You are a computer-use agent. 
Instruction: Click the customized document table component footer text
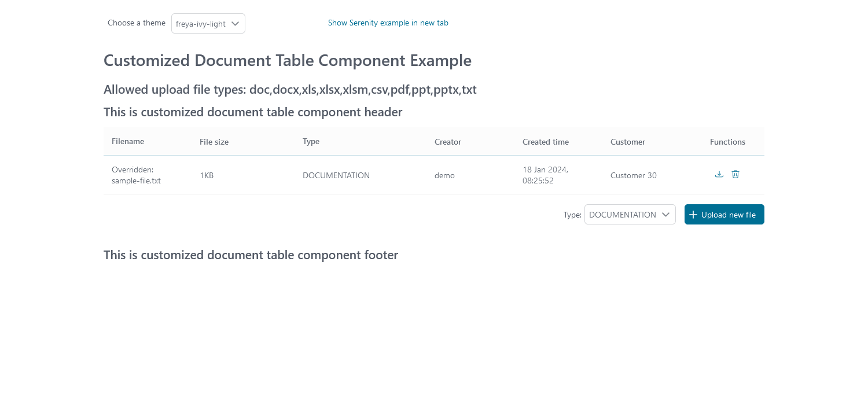(251, 255)
